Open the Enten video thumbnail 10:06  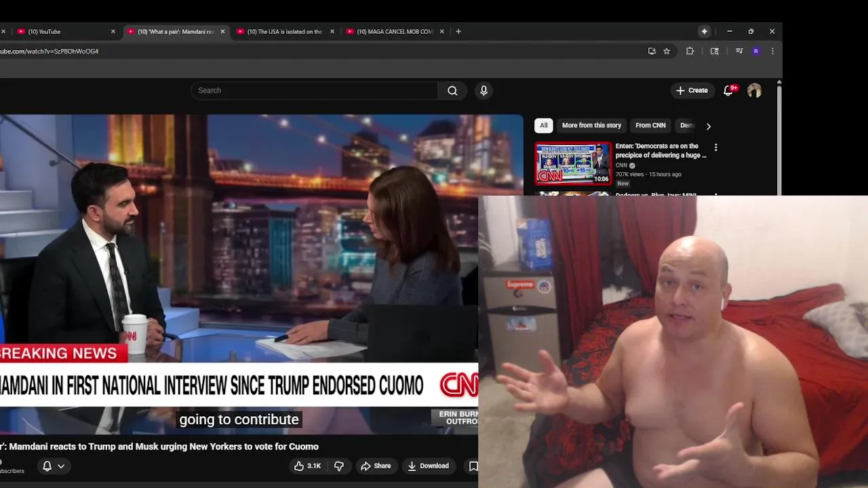point(573,163)
